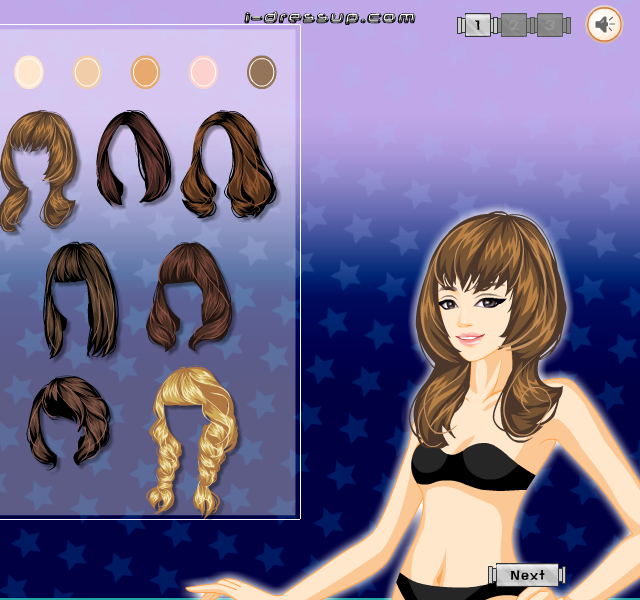Pick the long blonde curly hairstyle

[x=193, y=441]
